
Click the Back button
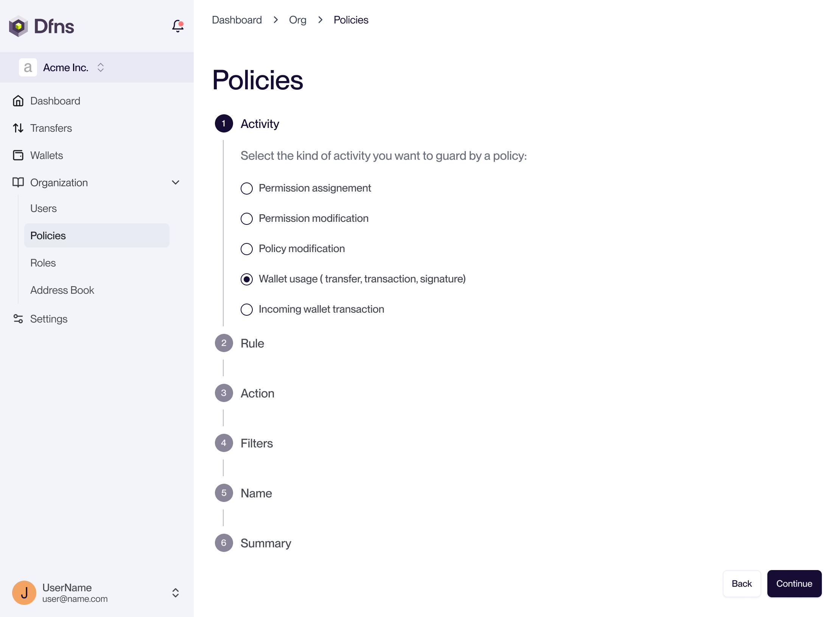(741, 583)
